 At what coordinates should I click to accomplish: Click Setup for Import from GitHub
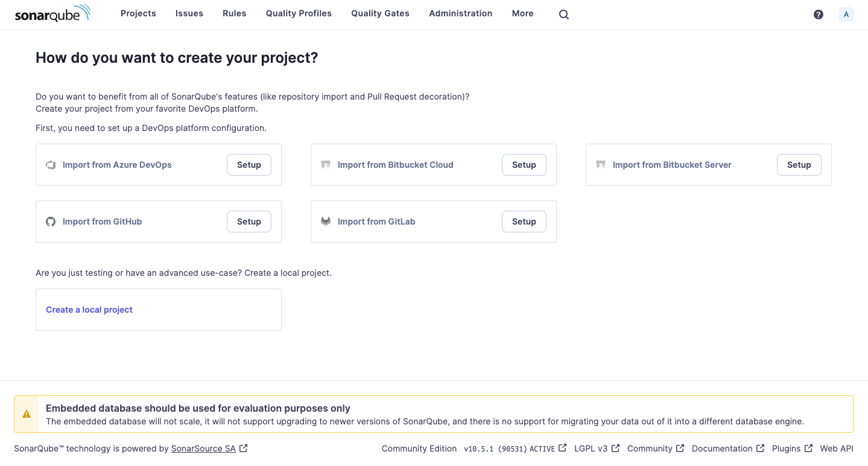click(x=249, y=222)
